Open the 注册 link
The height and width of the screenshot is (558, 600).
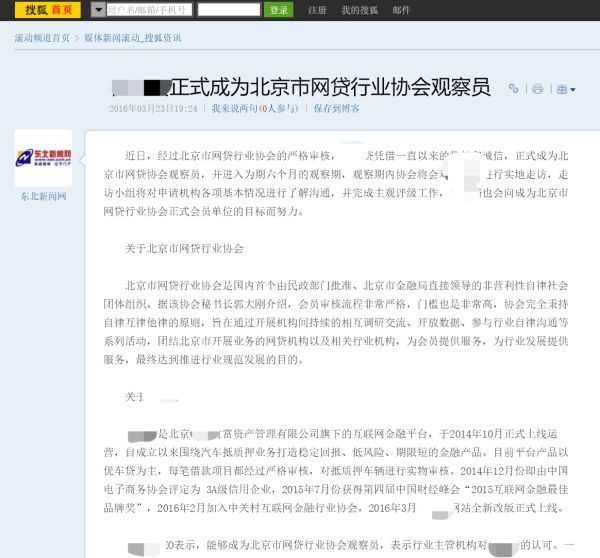pyautogui.click(x=317, y=10)
